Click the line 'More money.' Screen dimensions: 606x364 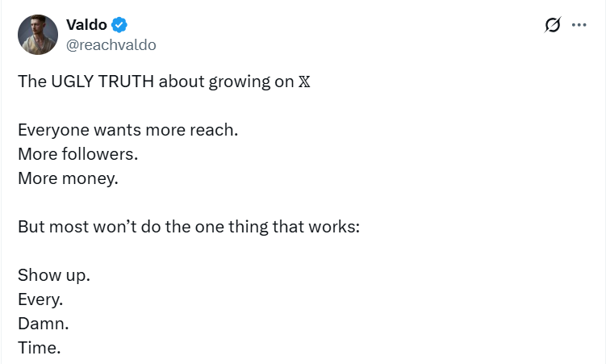point(68,178)
